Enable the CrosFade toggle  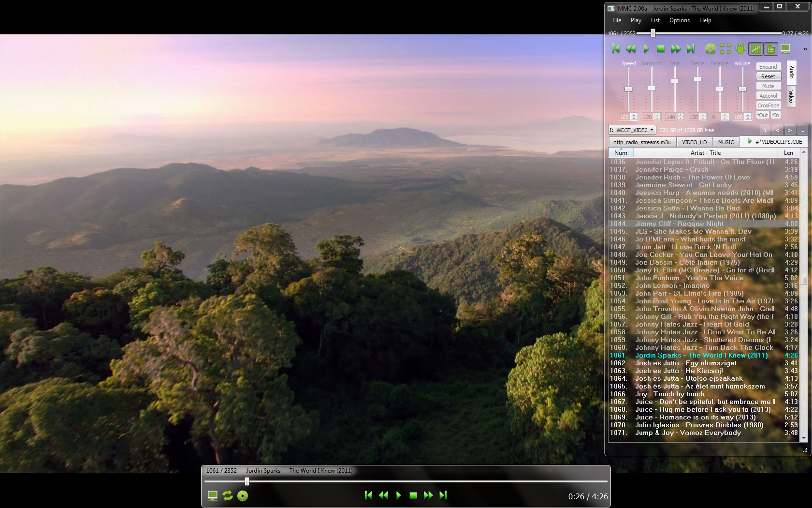pos(768,105)
